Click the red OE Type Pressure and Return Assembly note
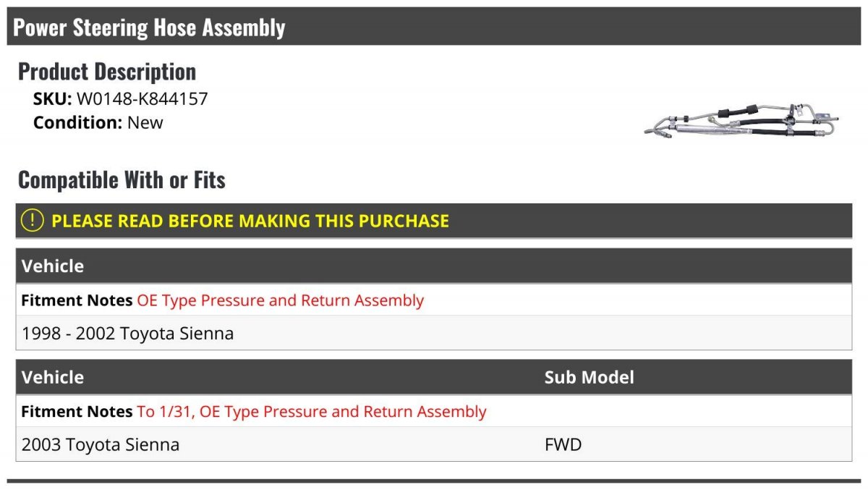 coord(280,300)
